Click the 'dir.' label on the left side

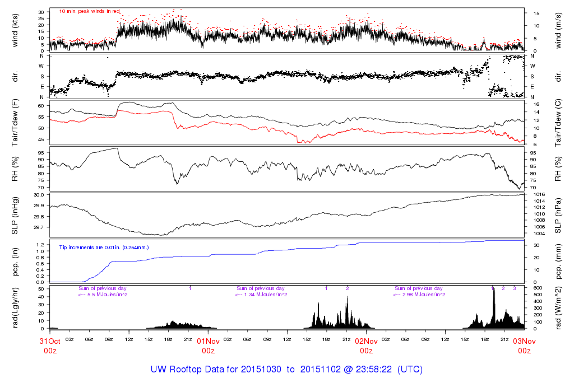click(15, 77)
